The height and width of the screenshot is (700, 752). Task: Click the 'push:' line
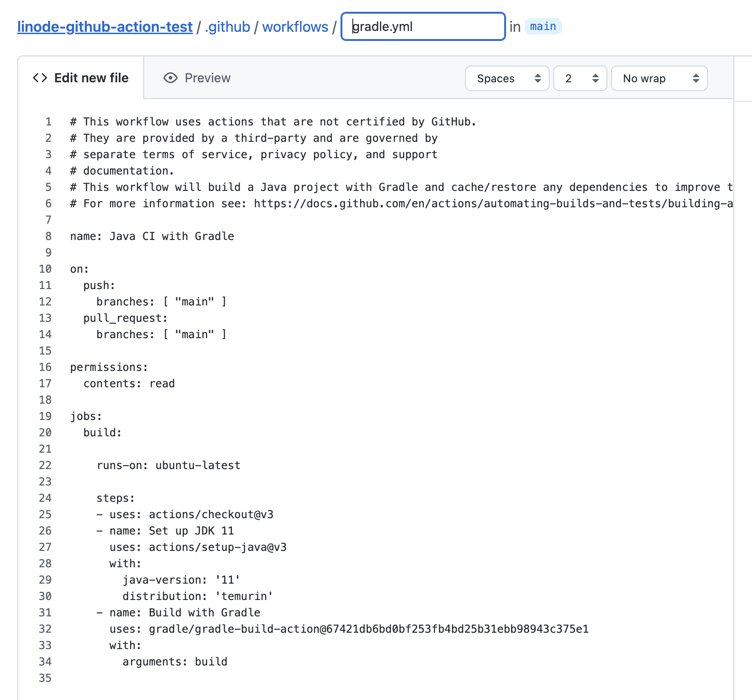pyautogui.click(x=99, y=285)
